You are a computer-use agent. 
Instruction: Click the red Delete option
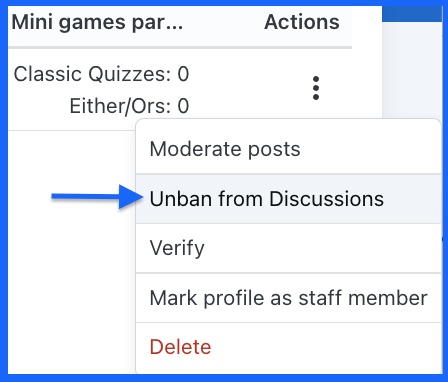click(289, 347)
